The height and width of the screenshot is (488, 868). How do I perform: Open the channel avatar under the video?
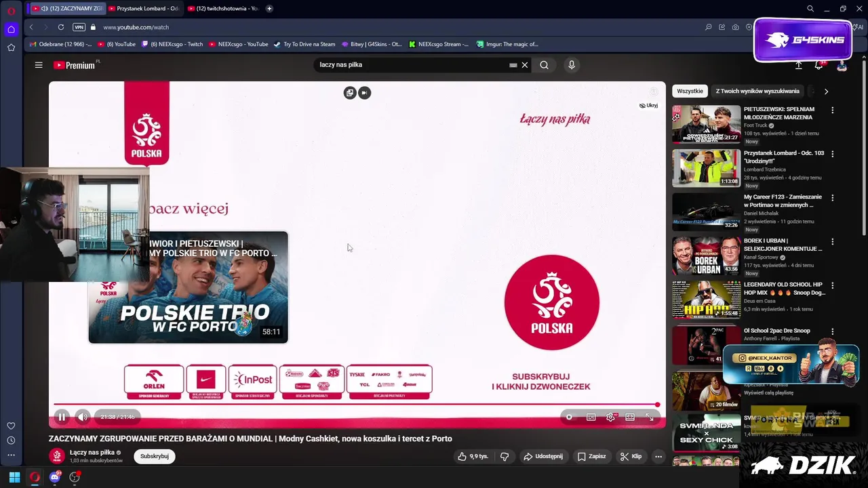[57, 456]
